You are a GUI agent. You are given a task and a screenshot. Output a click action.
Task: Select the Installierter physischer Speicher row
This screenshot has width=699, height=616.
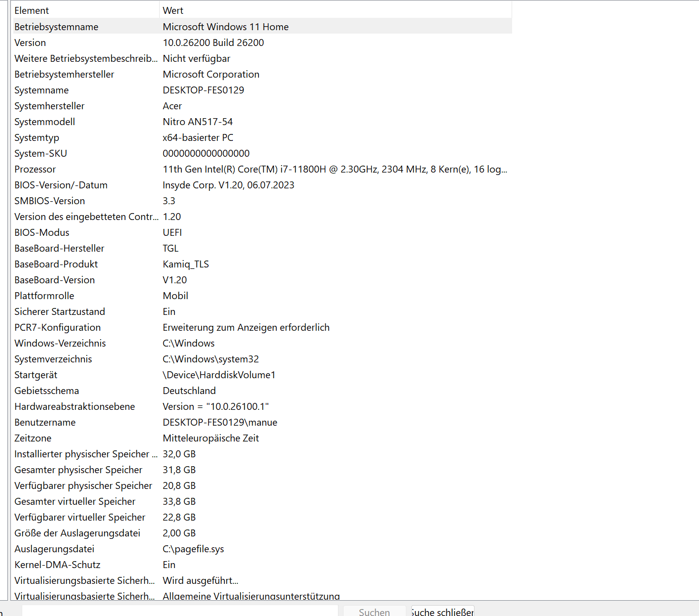pyautogui.click(x=262, y=454)
